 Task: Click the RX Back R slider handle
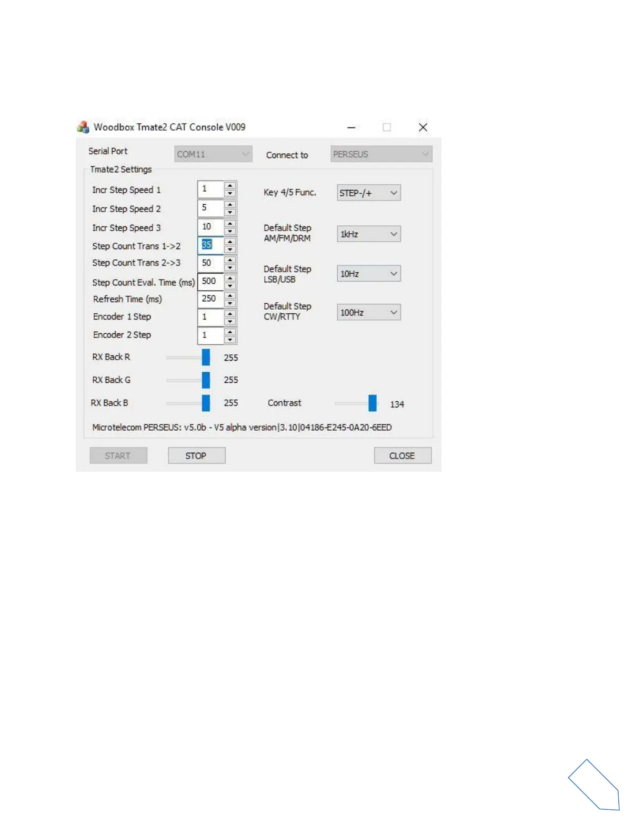pos(206,357)
